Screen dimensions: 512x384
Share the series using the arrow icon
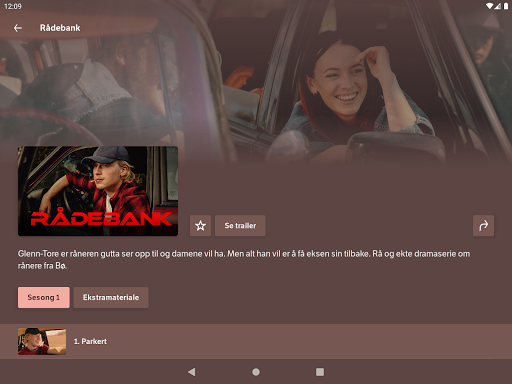click(483, 226)
